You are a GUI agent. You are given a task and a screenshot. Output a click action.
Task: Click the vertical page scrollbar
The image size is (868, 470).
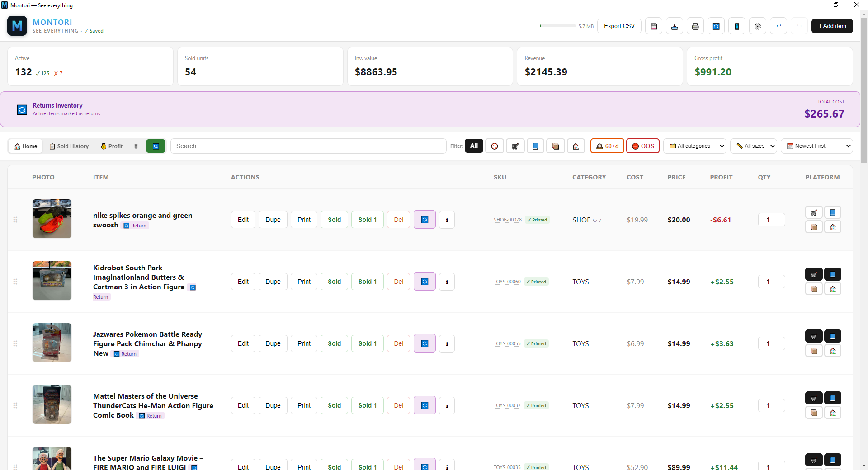coord(864,90)
